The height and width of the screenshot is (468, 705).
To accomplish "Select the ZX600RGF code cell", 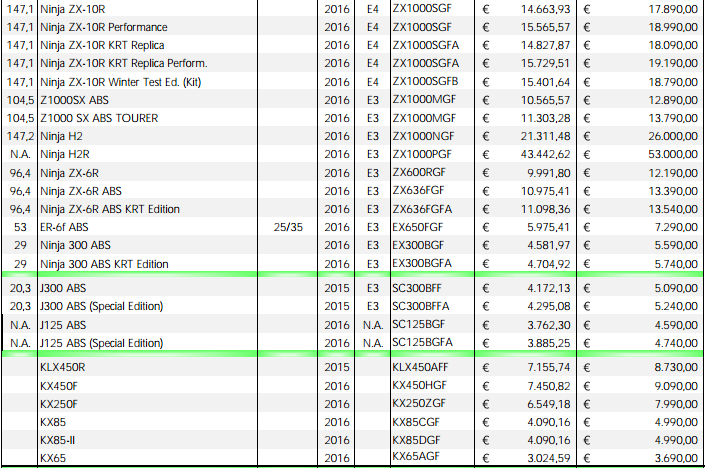I will click(x=419, y=172).
